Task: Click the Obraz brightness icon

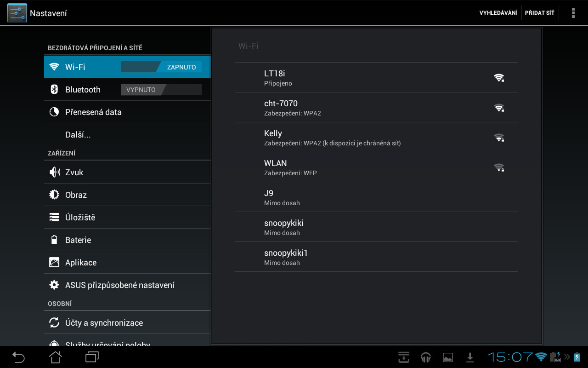Action: (x=54, y=195)
